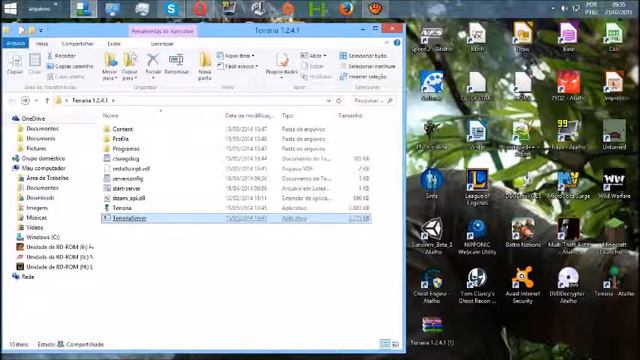Click the Cheat Engine desktop shortcut
Image resolution: width=640 pixels, height=360 pixels.
point(431,284)
